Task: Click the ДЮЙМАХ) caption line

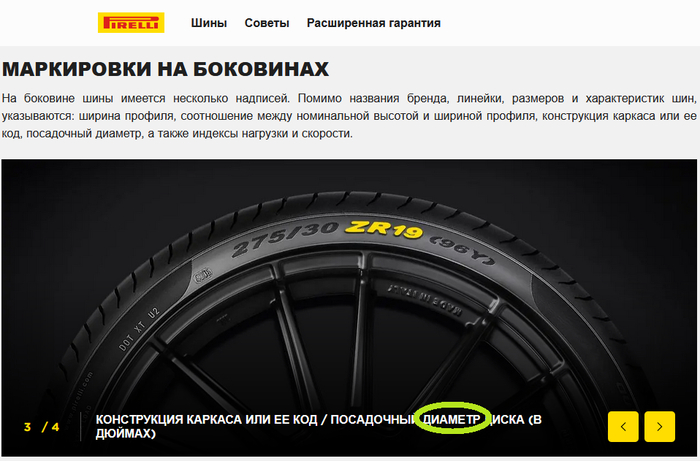Action: click(125, 433)
